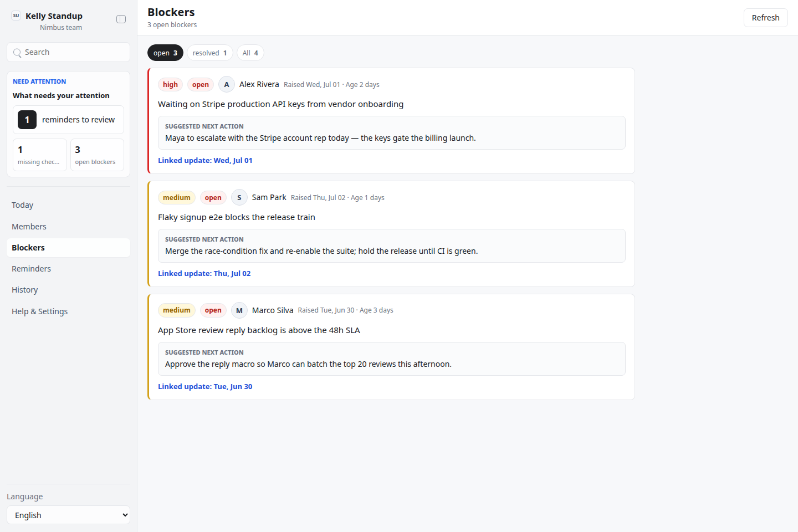
Task: Open the missing check-ins card
Action: point(40,155)
